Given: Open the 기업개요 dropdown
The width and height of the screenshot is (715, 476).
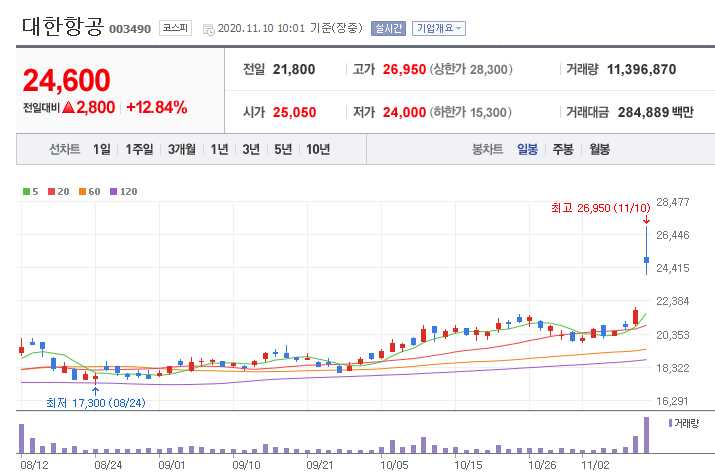Looking at the screenshot, I should [x=439, y=28].
